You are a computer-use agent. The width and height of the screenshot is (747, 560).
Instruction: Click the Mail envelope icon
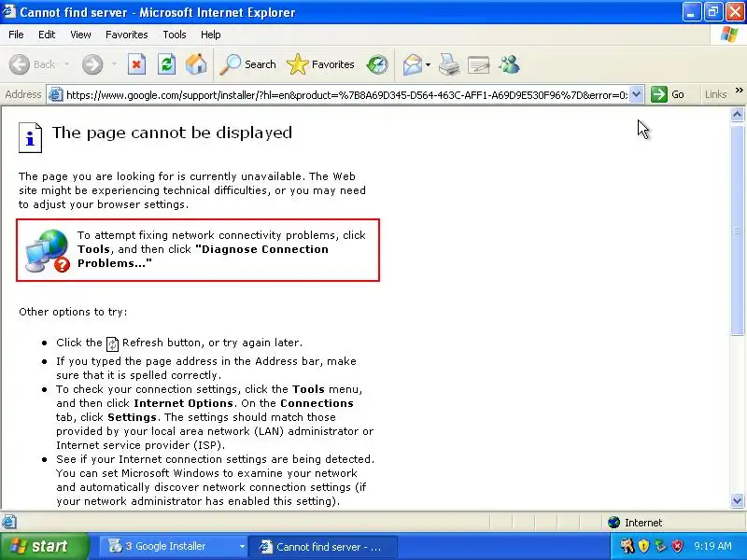[413, 64]
